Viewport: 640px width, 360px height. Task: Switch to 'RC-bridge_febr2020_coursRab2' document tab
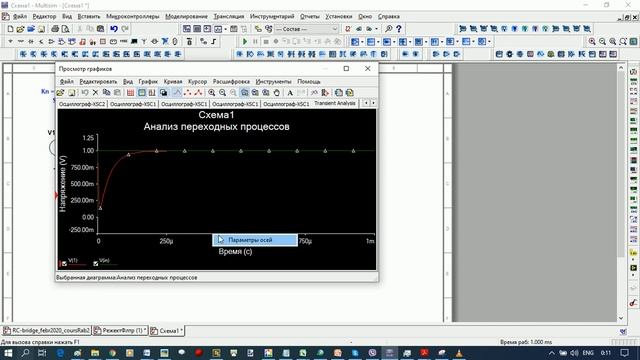47,331
